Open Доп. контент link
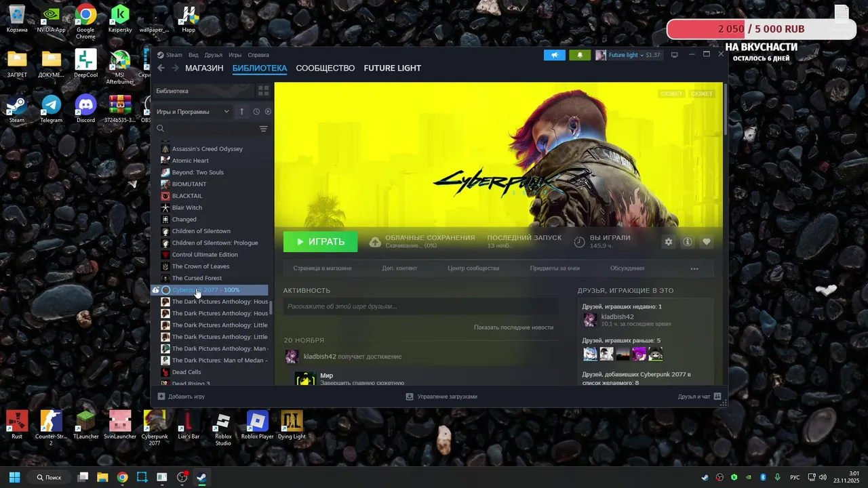Viewport: 868px width, 488px height. click(x=399, y=268)
